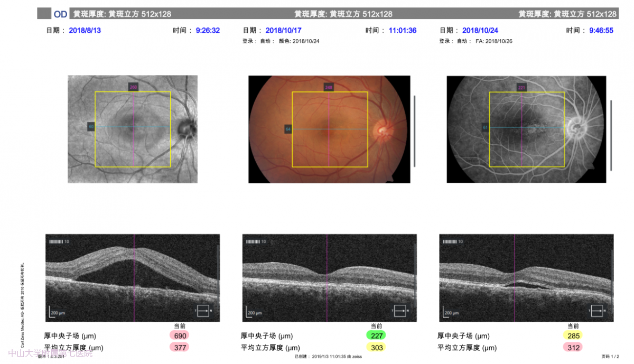Open the color fundus photo thumbnail
The image size is (634, 364).
(329, 129)
